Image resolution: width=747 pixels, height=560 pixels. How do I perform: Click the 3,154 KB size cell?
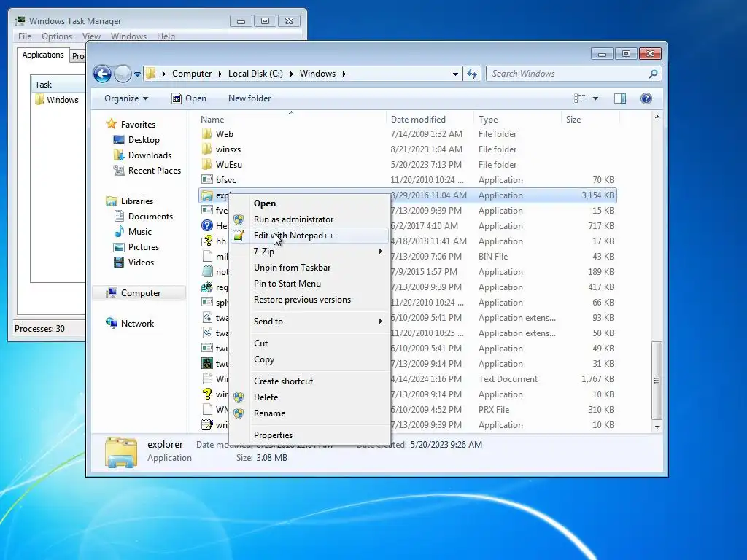tap(597, 195)
